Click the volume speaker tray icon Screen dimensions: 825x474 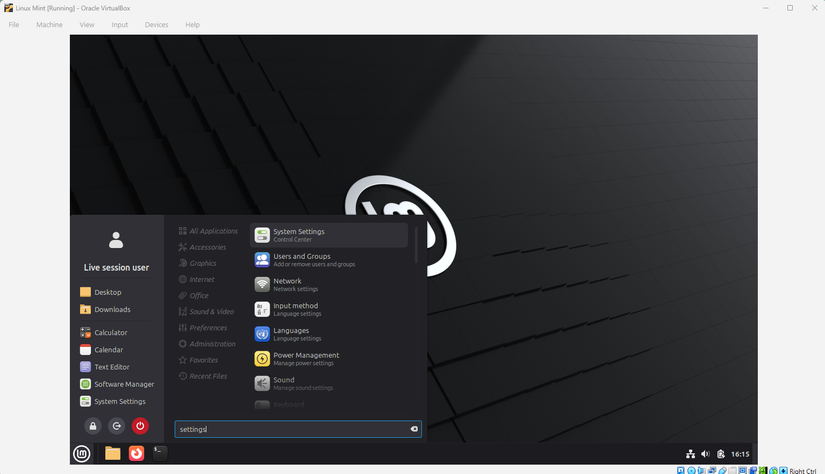(x=706, y=454)
